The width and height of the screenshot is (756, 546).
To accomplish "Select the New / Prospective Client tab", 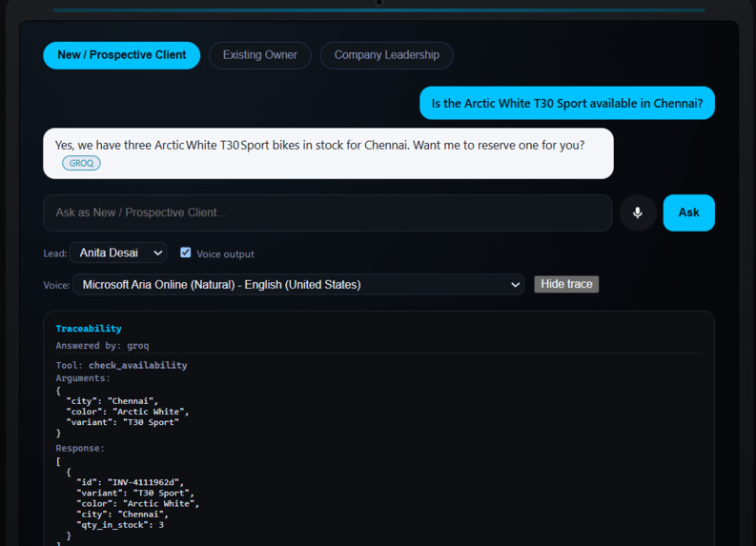I will click(x=121, y=55).
